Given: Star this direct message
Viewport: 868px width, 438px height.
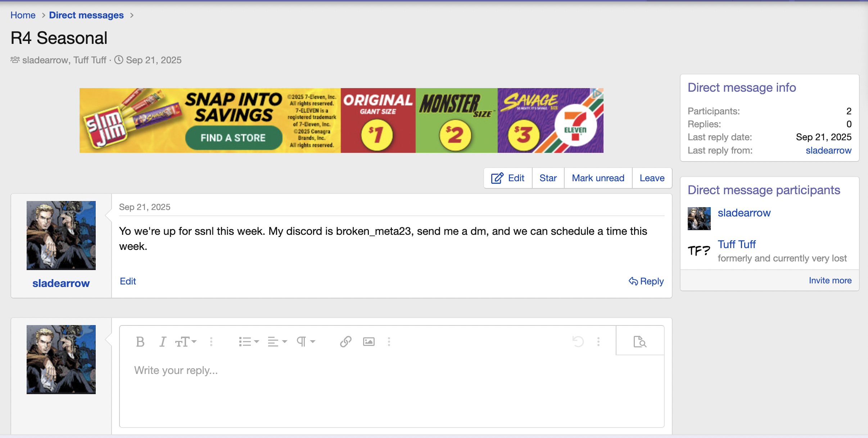Looking at the screenshot, I should 548,178.
